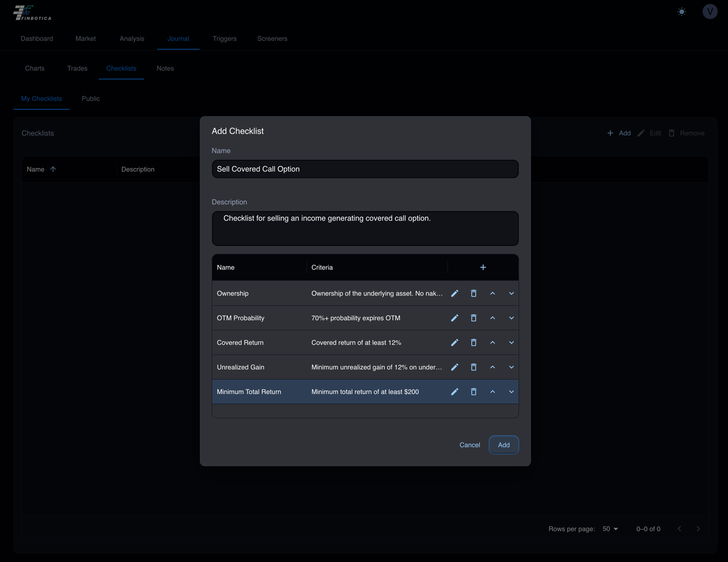This screenshot has width=728, height=562.
Task: Open user avatar V menu
Action: (710, 11)
